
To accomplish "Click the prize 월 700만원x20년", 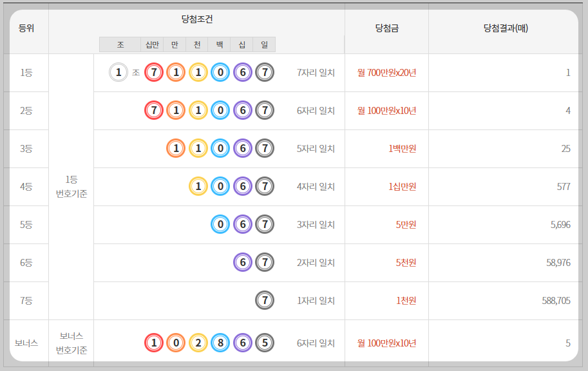I will click(386, 72).
